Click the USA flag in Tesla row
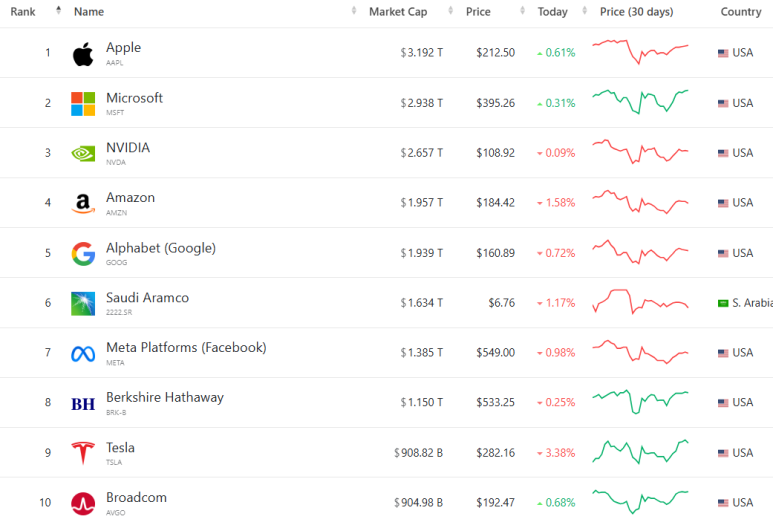Viewport: 773px width, 525px height. coord(723,453)
